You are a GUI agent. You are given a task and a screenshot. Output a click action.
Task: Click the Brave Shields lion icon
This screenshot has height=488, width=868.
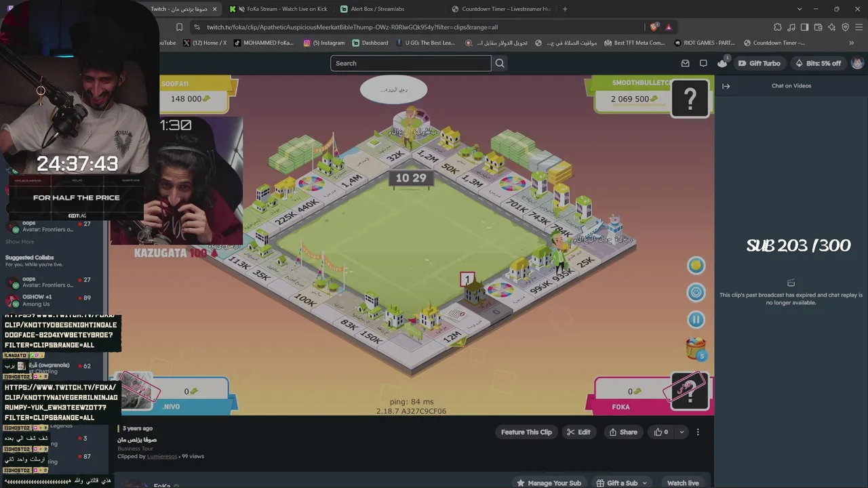(654, 27)
